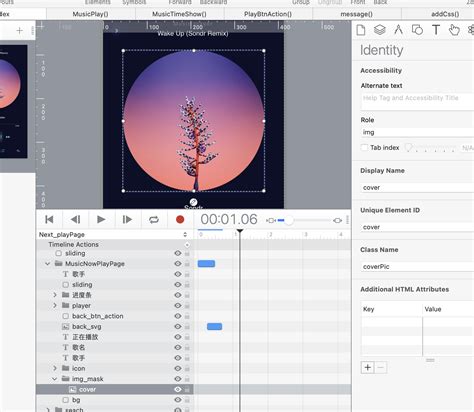The height and width of the screenshot is (412, 474).
Task: Hide the back_btn_action layer
Action: (178, 316)
